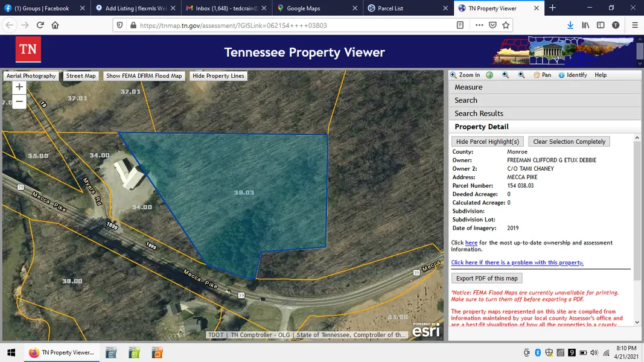Open the Help menu item

tap(601, 75)
